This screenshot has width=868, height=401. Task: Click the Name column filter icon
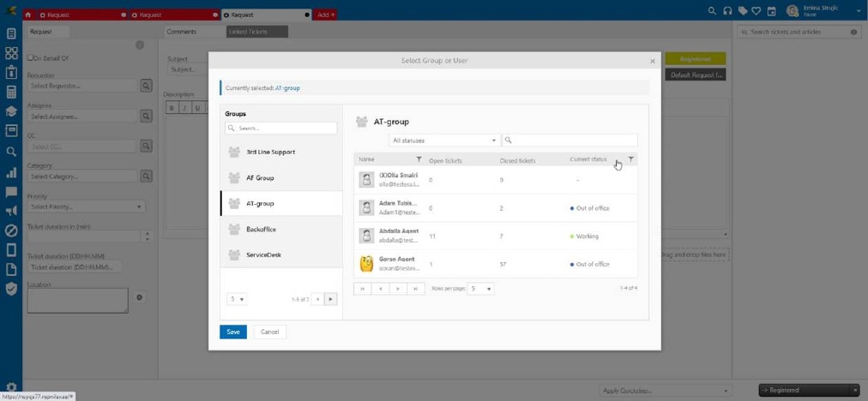coord(419,159)
